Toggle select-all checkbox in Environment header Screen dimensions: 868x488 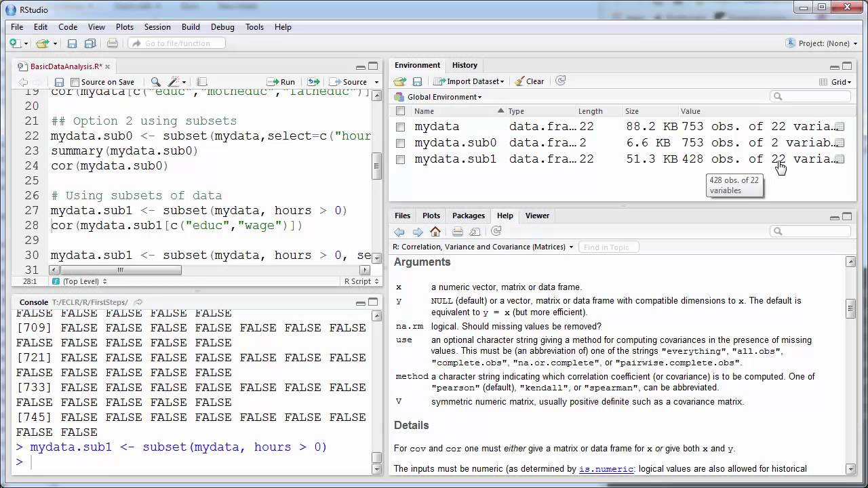coord(400,111)
